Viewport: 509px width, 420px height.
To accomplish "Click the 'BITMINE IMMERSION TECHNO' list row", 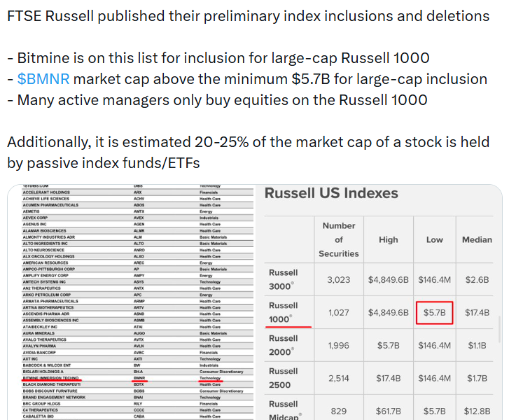I will click(138, 378).
